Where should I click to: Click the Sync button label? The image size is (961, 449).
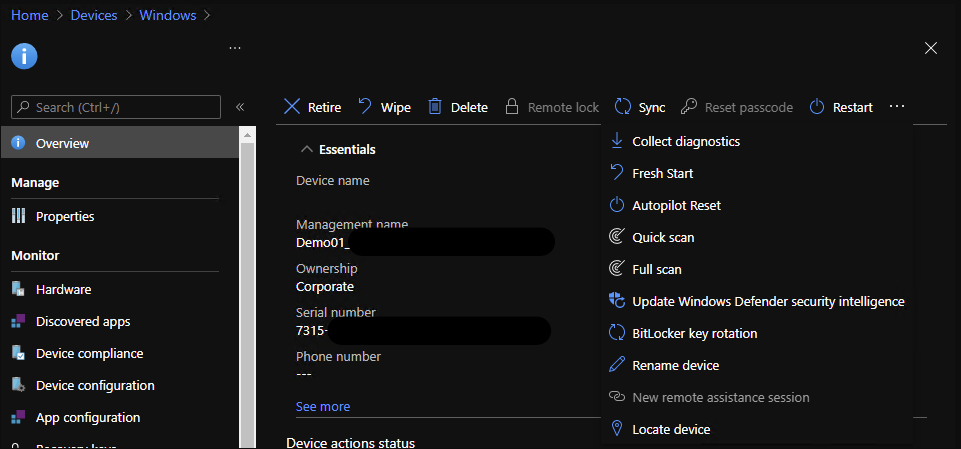[x=651, y=107]
